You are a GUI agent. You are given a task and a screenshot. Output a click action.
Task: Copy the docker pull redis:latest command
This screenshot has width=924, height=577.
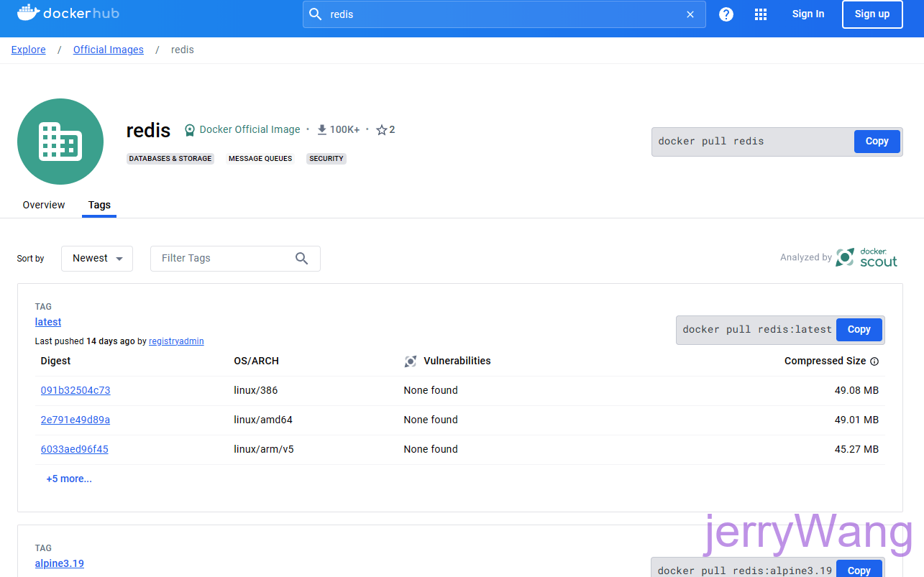tap(859, 329)
